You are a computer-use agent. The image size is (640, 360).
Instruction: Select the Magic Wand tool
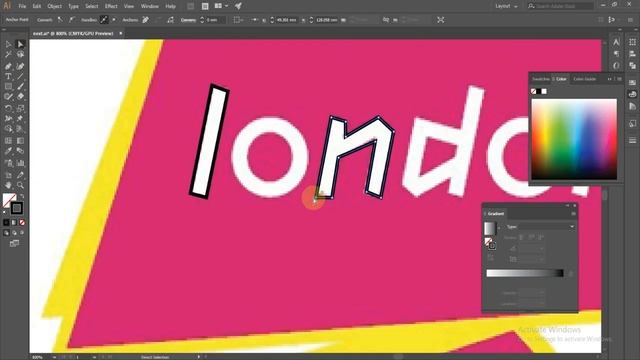click(x=8, y=55)
